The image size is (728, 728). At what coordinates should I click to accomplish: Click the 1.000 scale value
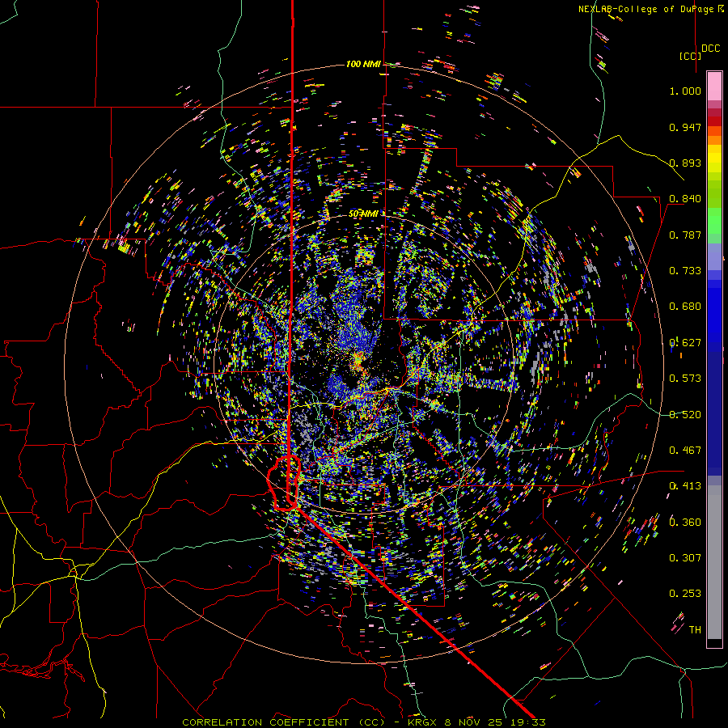(x=685, y=91)
